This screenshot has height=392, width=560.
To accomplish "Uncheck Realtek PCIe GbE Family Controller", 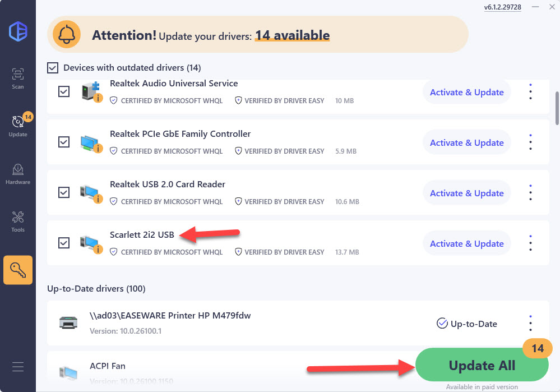I will [x=64, y=142].
